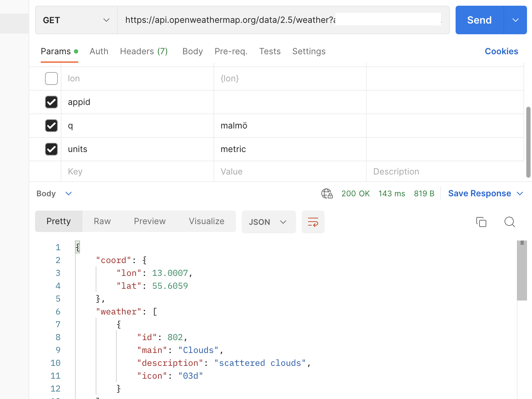Copy the response body using copy icon
Viewport: 532px width, 399px height.
[x=481, y=222]
